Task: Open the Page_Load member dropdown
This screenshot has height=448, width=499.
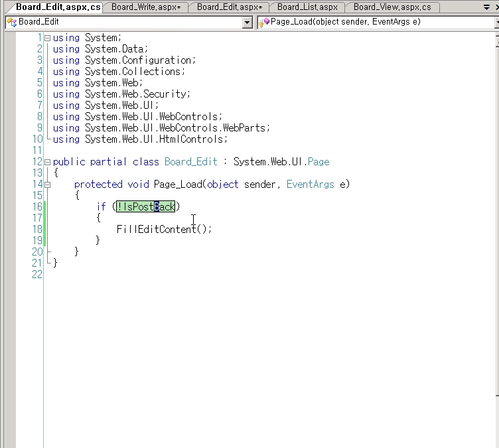Action: tap(496, 23)
